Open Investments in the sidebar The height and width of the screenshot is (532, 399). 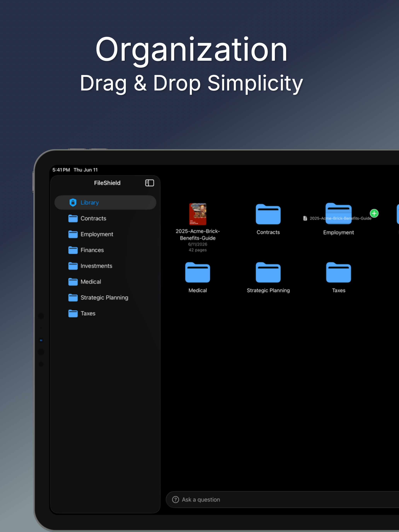105,266
